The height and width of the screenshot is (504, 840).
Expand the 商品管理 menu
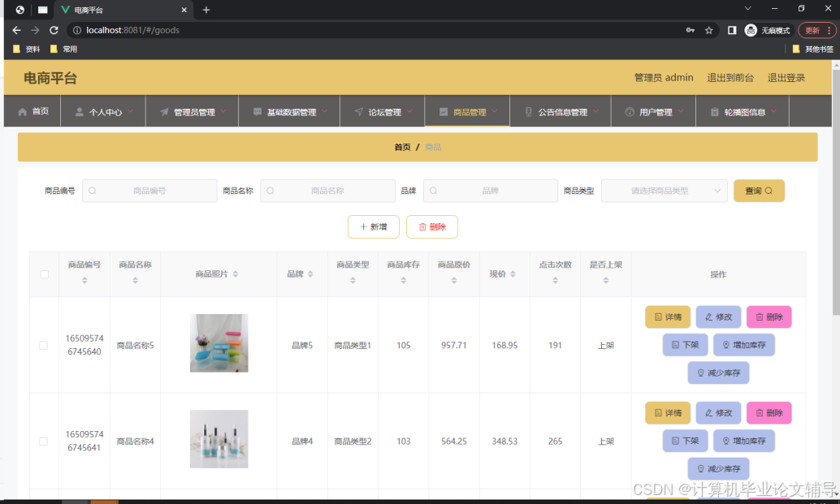click(468, 112)
